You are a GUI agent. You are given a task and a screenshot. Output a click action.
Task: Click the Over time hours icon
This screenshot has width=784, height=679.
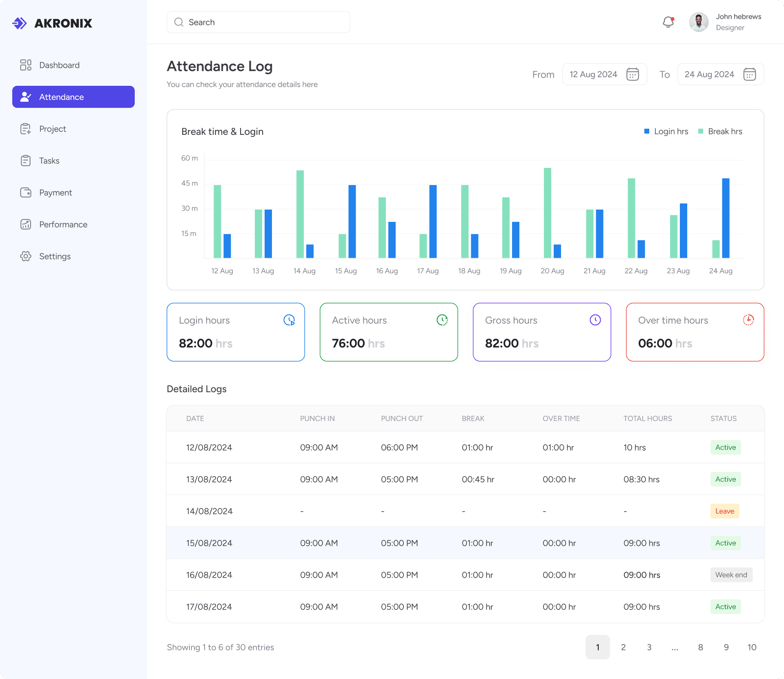click(x=748, y=320)
